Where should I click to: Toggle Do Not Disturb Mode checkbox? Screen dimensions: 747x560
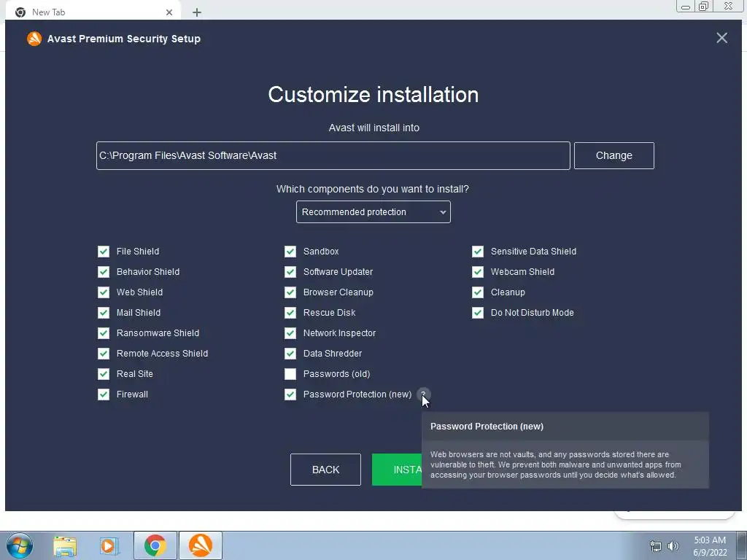[x=478, y=313]
